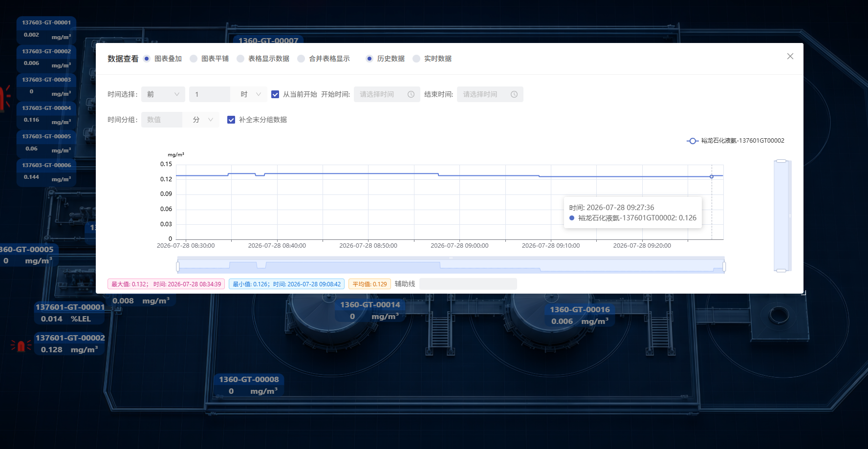Click sensor label 1360-GT-00007

268,40
